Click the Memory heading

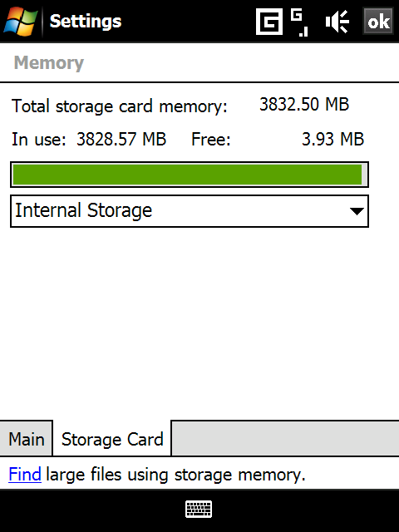coord(49,63)
